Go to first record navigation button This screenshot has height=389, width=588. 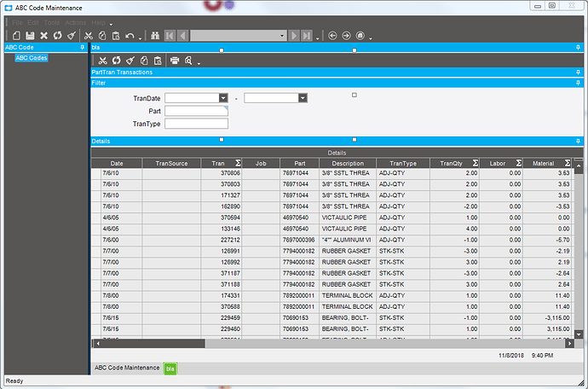coord(170,36)
